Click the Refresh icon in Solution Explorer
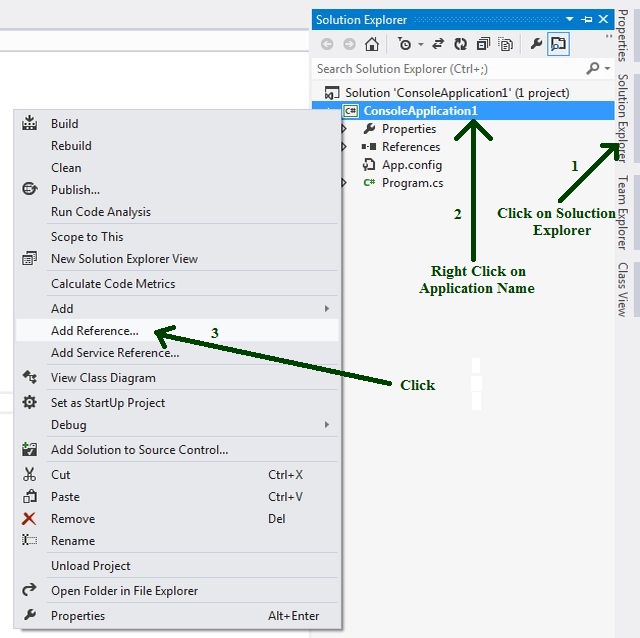This screenshot has height=638, width=640. pos(460,44)
